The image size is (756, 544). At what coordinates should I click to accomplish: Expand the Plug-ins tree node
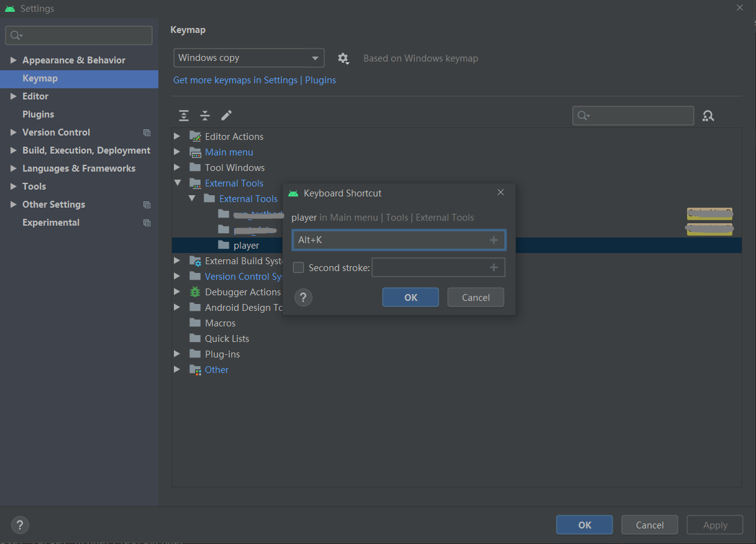pyautogui.click(x=177, y=354)
